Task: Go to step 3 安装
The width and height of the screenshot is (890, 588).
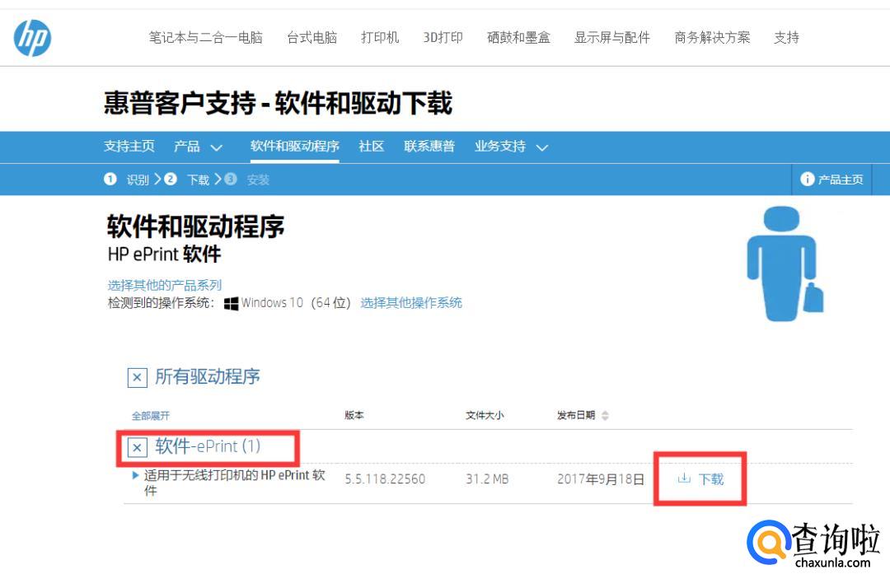Action: point(247,180)
